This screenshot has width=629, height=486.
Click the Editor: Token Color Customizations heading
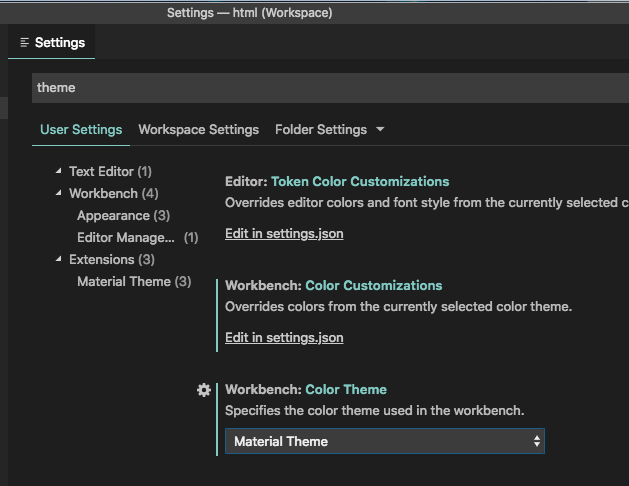click(x=337, y=182)
